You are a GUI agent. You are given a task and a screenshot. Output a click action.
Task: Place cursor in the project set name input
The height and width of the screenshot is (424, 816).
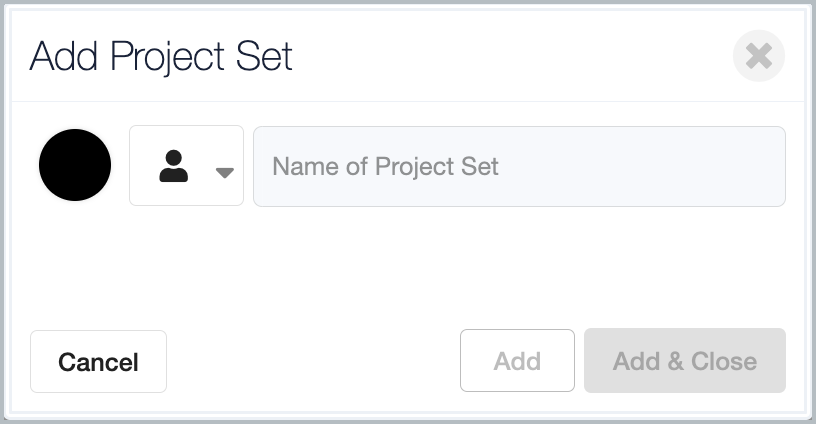[x=519, y=166]
